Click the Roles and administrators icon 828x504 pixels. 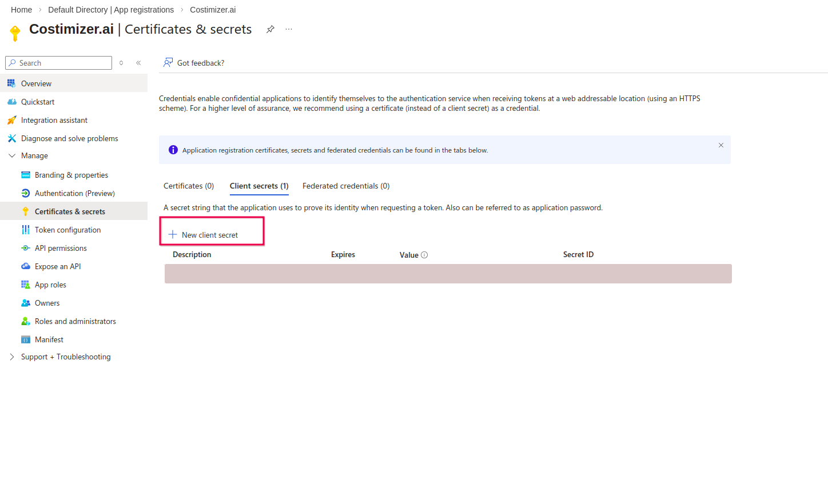26,321
